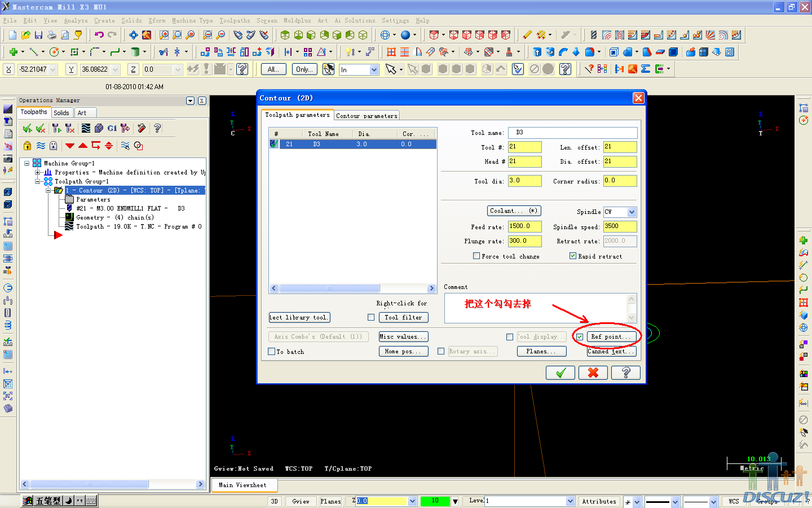Viewport: 812px width, 508px height.
Task: Toggle the Rotary axis checkbox
Action: tap(441, 352)
